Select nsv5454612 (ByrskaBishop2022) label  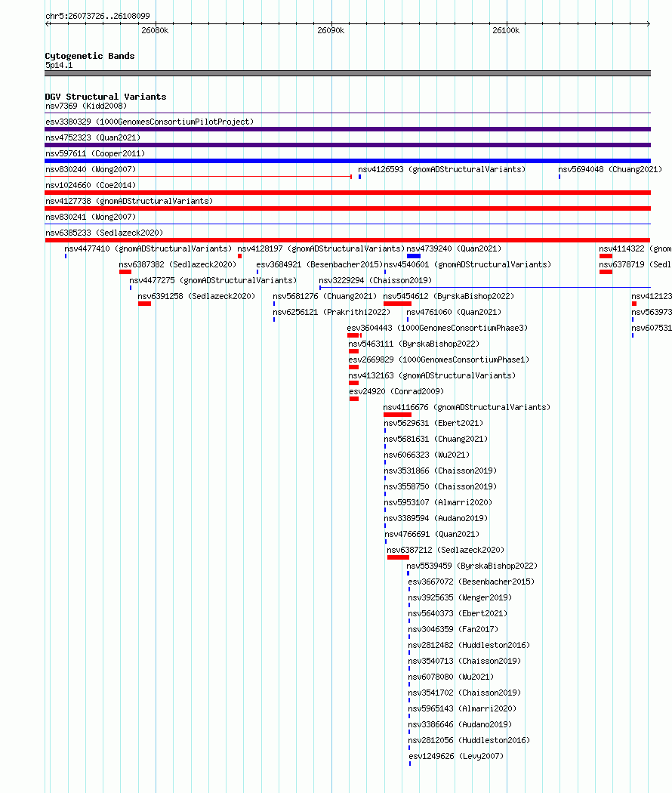pyautogui.click(x=449, y=296)
